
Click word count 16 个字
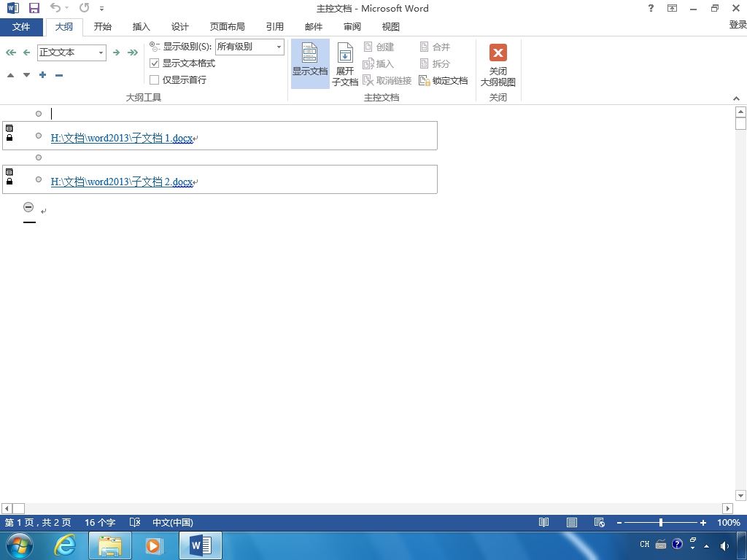click(100, 522)
